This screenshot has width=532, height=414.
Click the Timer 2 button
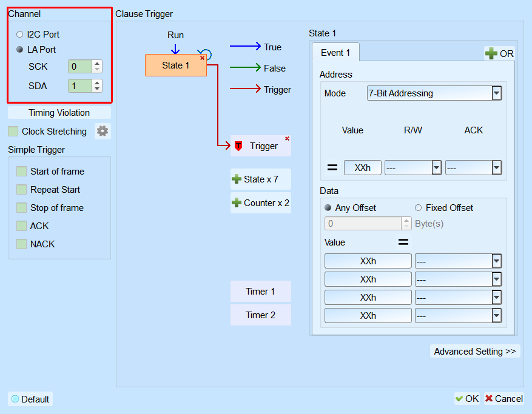(x=261, y=315)
